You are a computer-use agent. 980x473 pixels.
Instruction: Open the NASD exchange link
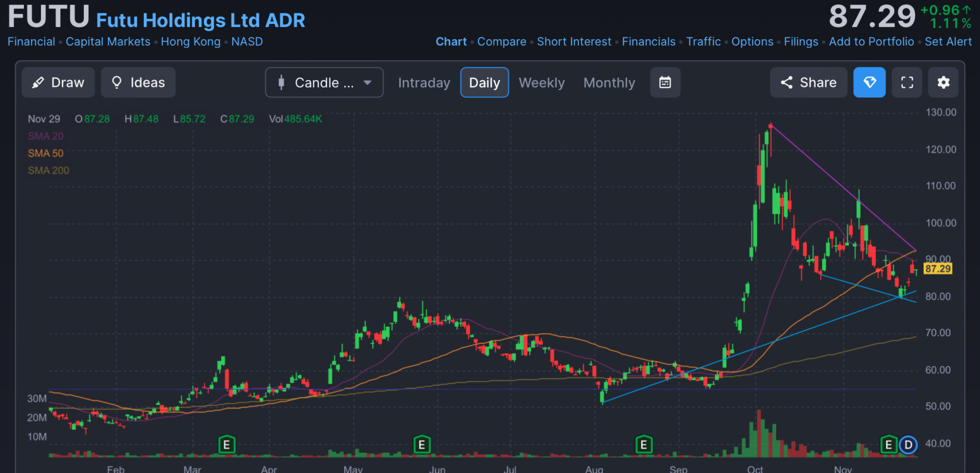pos(247,42)
